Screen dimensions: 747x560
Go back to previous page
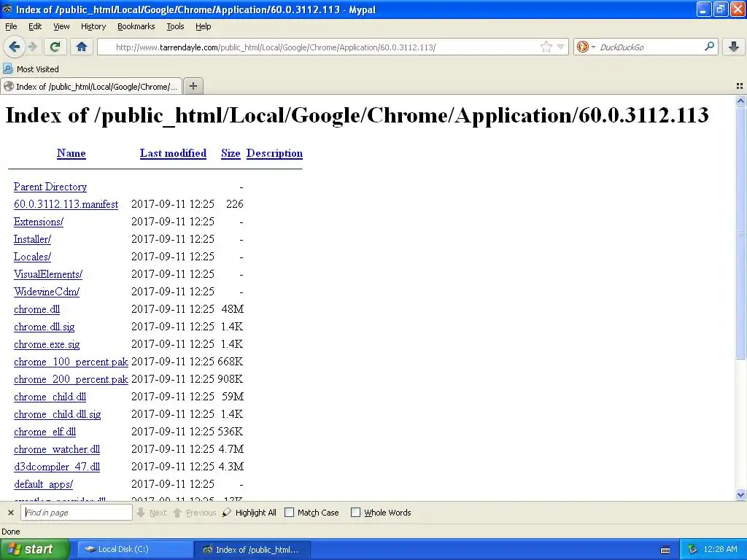15,47
